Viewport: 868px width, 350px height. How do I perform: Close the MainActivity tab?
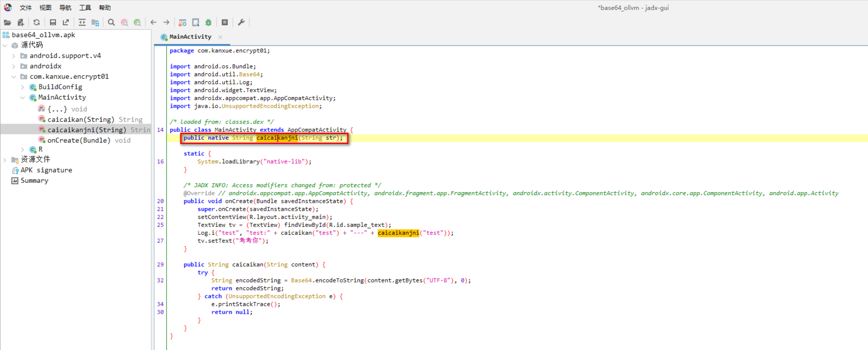(x=220, y=37)
